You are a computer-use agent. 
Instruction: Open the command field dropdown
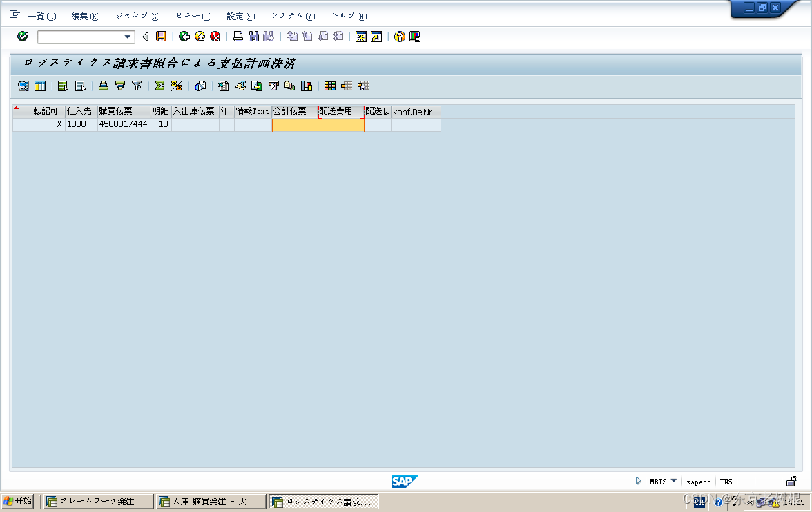coord(126,37)
